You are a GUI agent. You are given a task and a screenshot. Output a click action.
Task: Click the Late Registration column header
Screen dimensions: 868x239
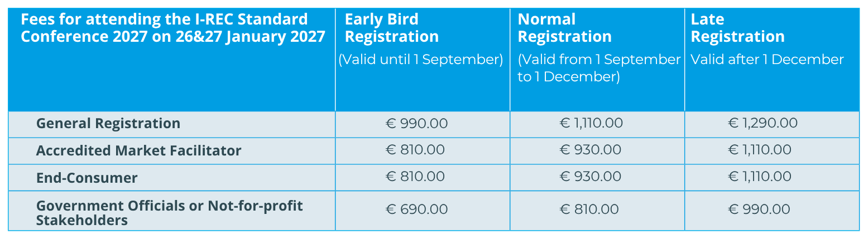click(x=737, y=28)
